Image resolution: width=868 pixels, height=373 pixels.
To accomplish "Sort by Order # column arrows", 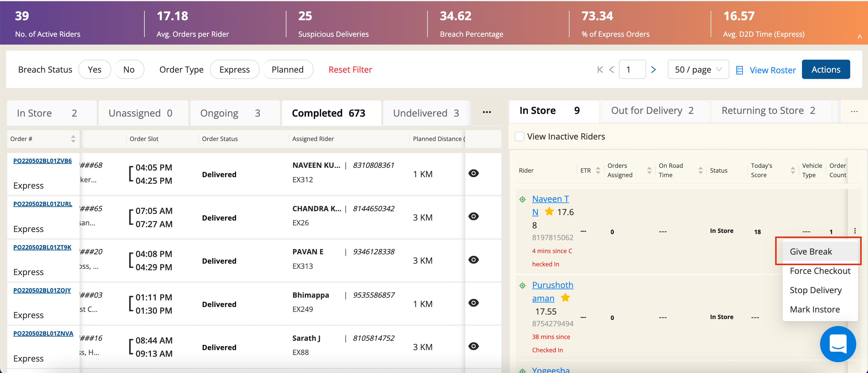I will [x=73, y=139].
